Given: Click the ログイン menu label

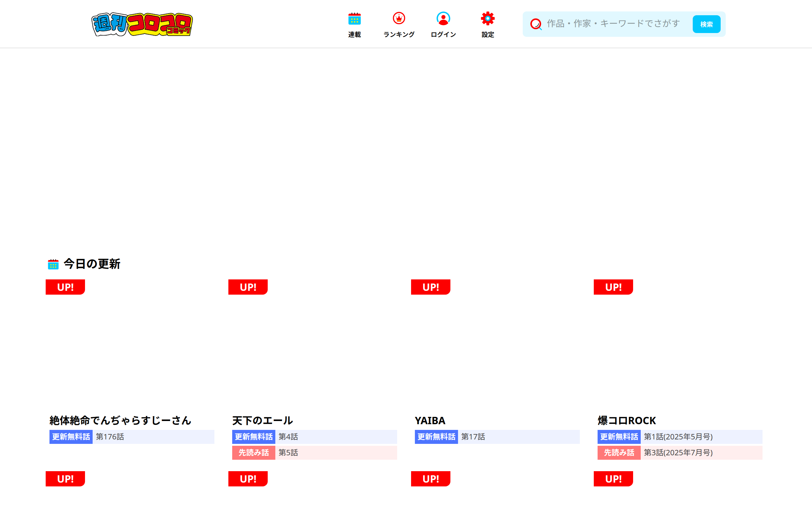Looking at the screenshot, I should click(443, 35).
